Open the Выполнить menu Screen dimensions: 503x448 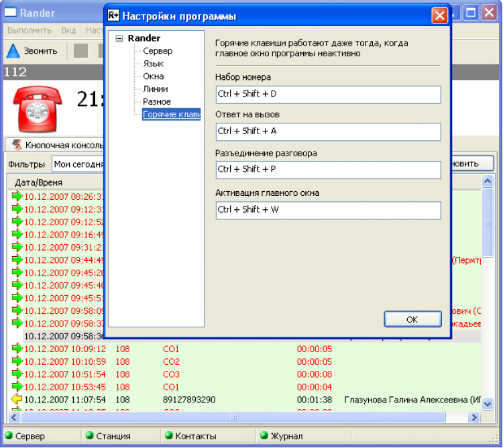click(30, 30)
